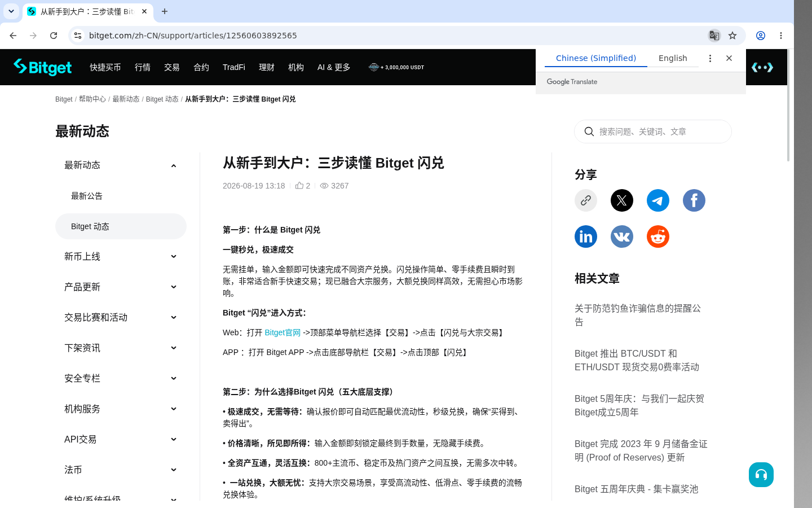Open 机构 in top navigation
Screen dimensions: 812x508
click(x=296, y=67)
